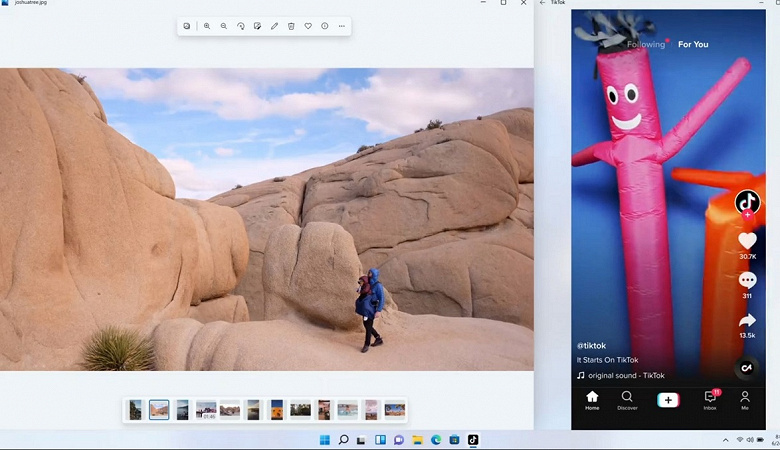Delete the photo with the trash icon
780x450 pixels.
[x=291, y=26]
